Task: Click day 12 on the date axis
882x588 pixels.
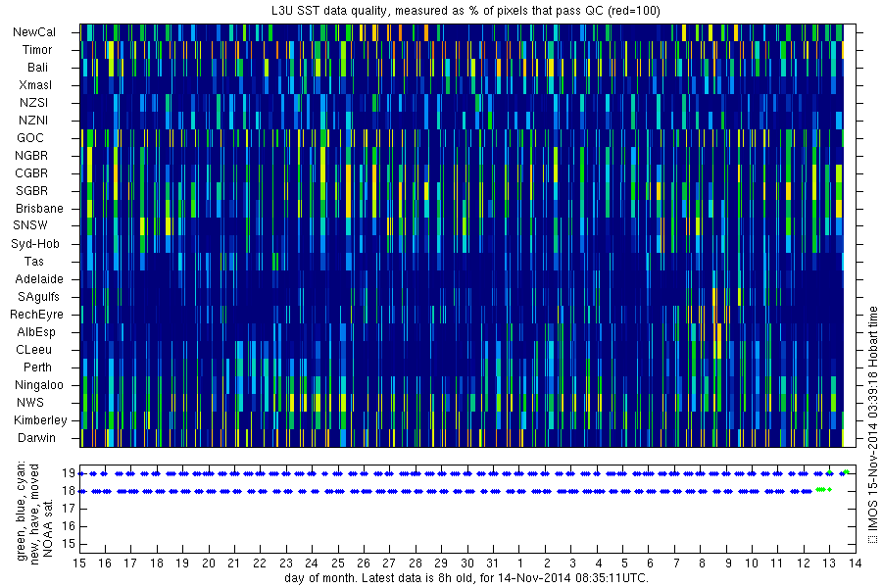Action: click(804, 563)
